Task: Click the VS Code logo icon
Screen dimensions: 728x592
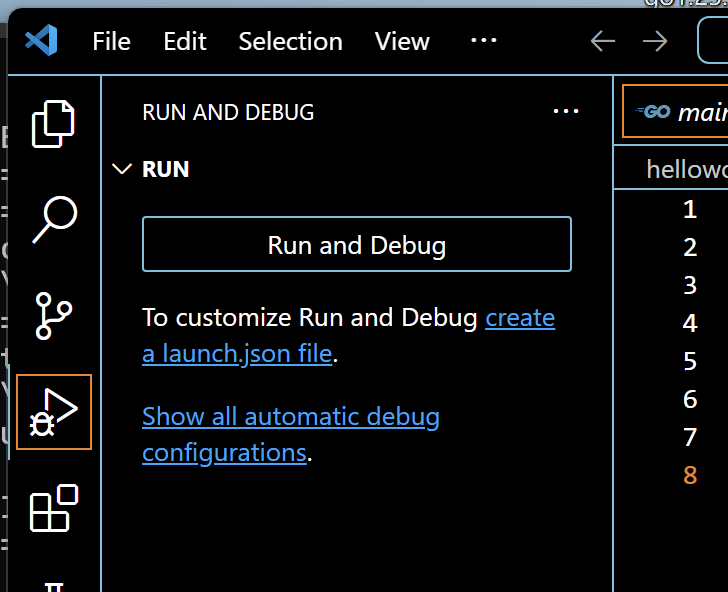Action: (41, 40)
